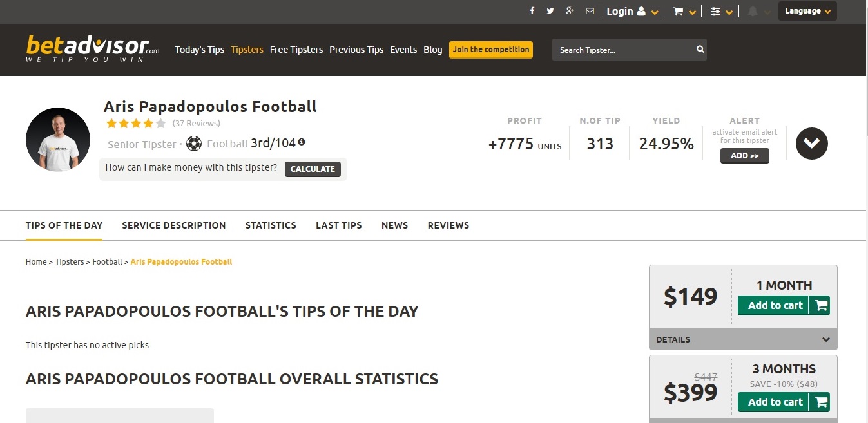The width and height of the screenshot is (868, 423).
Task: Click the Calculate button
Action: (x=313, y=169)
